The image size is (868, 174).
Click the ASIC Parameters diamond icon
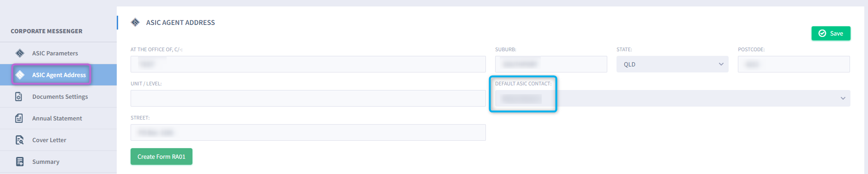pos(20,53)
